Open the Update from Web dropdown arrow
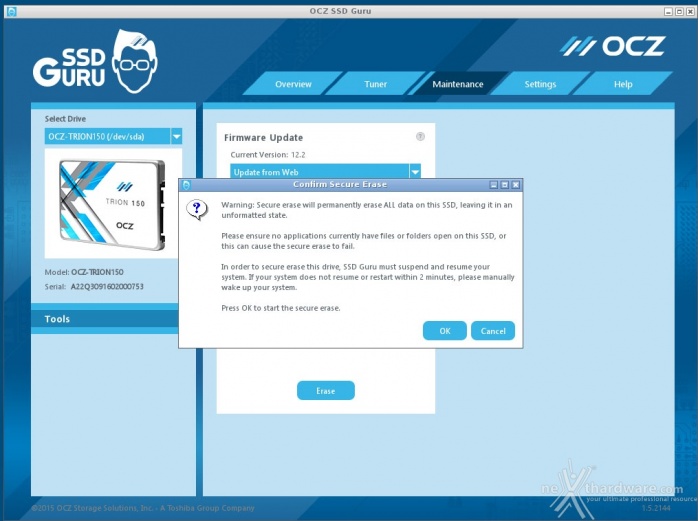 click(415, 171)
